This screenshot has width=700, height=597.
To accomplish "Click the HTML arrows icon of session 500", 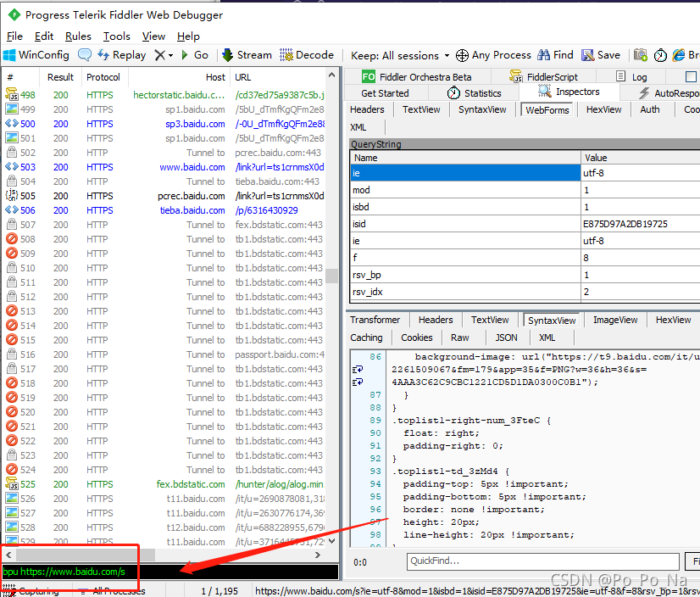I will [x=12, y=123].
